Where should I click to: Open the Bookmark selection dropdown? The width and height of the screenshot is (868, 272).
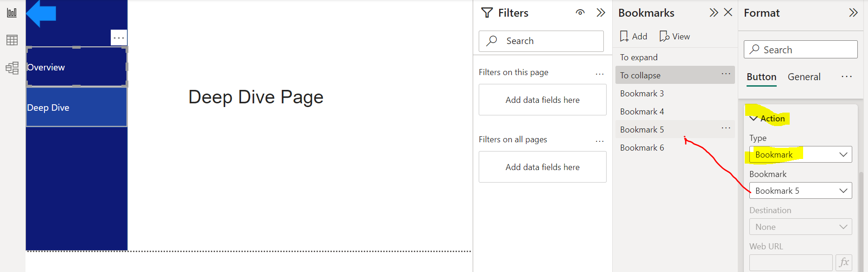800,190
